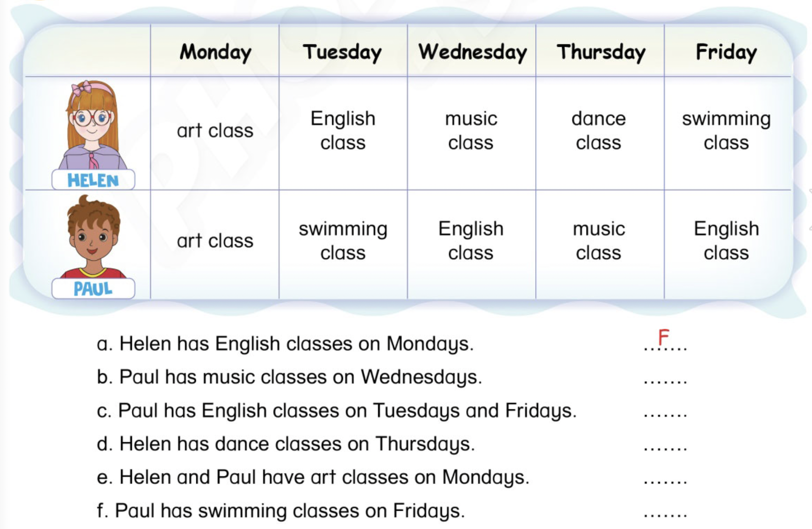Click sentence e about Mondays art classes
Screen dimensions: 812x529
[313, 477]
